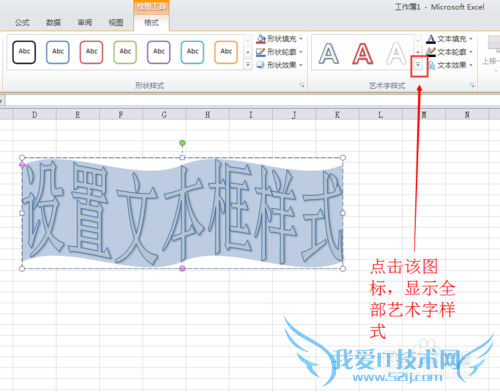Click the 形状效果 icon
This screenshot has width=500, height=392.
(261, 65)
